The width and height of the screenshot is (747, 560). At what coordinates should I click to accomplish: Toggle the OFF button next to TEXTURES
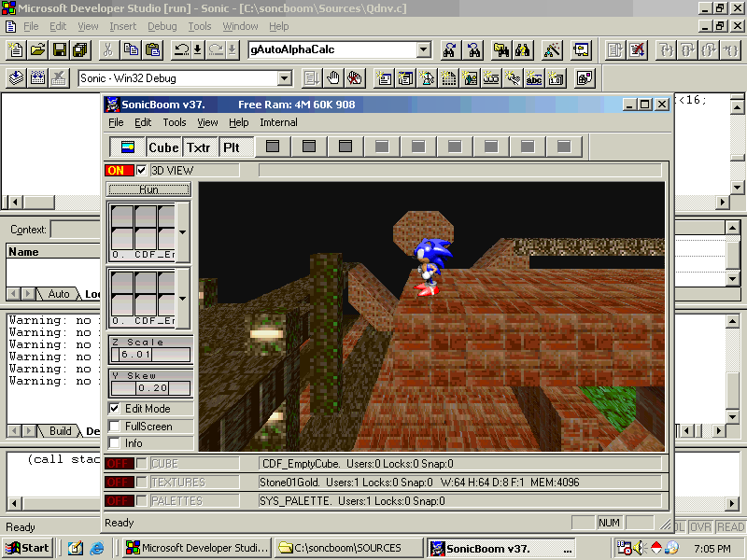[120, 482]
